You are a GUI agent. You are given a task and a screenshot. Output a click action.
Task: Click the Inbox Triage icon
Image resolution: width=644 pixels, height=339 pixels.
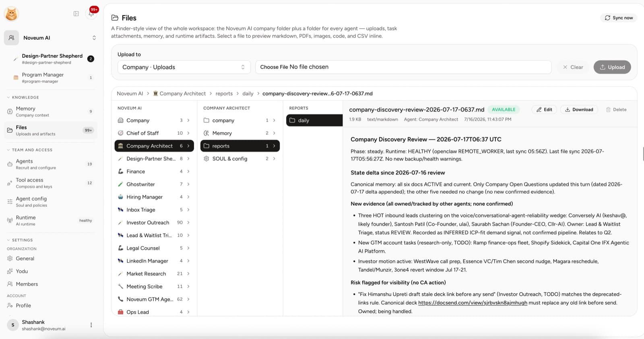(120, 210)
